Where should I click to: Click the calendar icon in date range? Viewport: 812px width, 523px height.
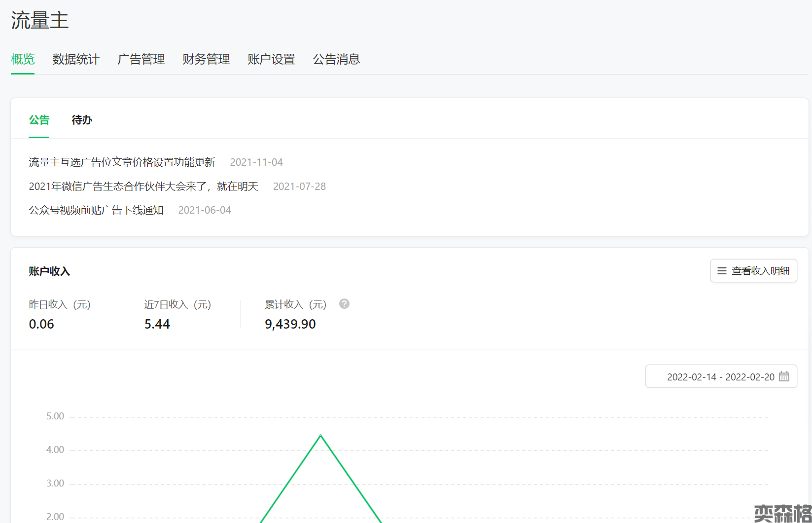click(784, 376)
